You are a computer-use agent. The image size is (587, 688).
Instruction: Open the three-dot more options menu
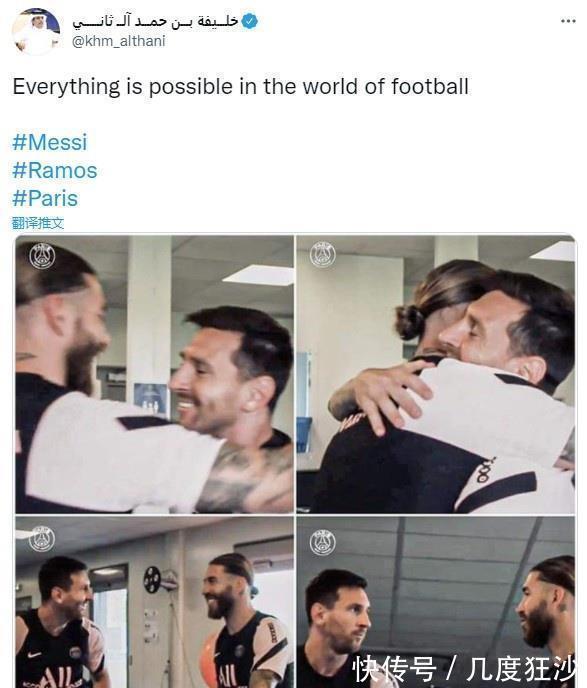tap(568, 21)
